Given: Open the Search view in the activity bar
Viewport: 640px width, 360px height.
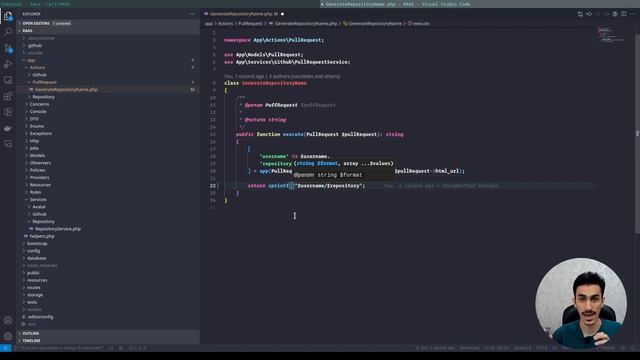Looking at the screenshot, I should tap(8, 32).
